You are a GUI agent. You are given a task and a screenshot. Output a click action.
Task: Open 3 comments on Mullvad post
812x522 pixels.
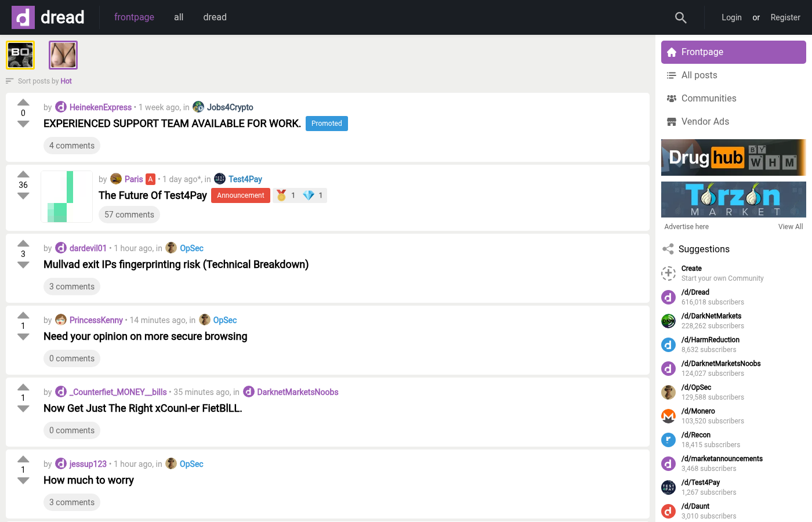point(72,287)
